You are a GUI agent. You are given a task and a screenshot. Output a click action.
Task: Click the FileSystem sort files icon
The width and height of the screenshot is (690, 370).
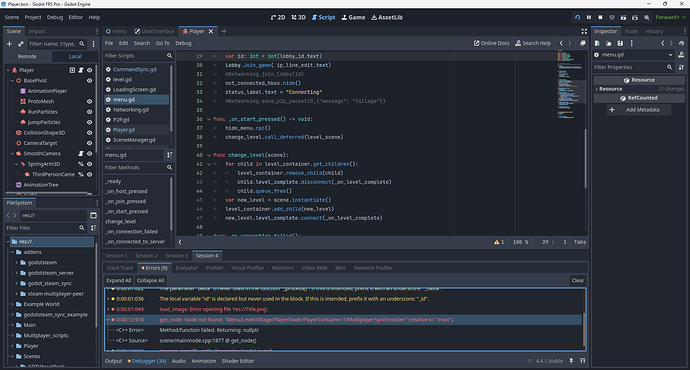click(x=93, y=228)
